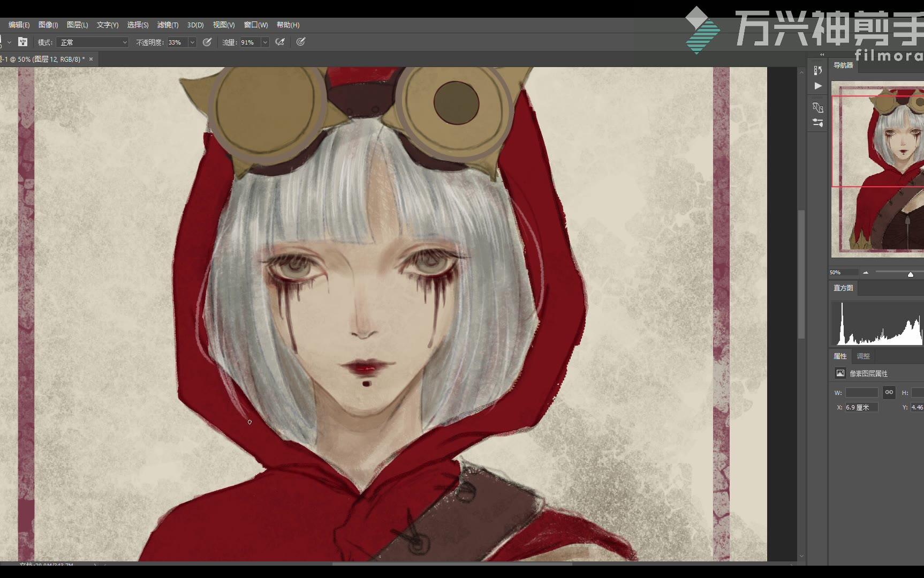Switch to the 调整 tab
Image resolution: width=924 pixels, height=578 pixels.
point(863,356)
